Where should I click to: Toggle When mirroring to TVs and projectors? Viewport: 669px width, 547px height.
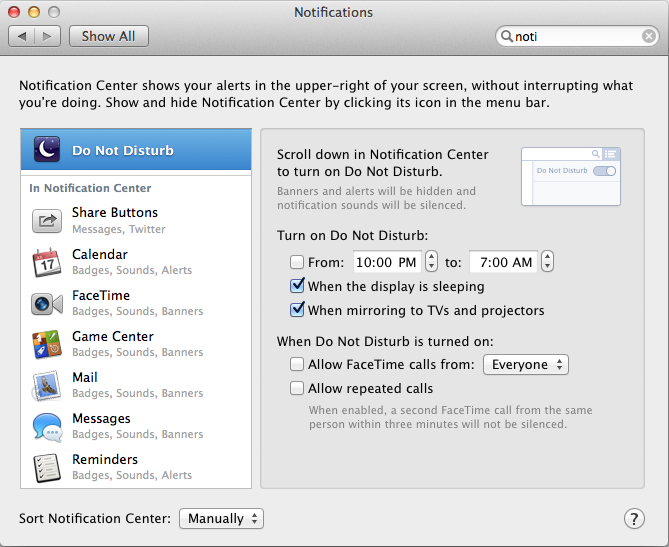pyautogui.click(x=297, y=311)
